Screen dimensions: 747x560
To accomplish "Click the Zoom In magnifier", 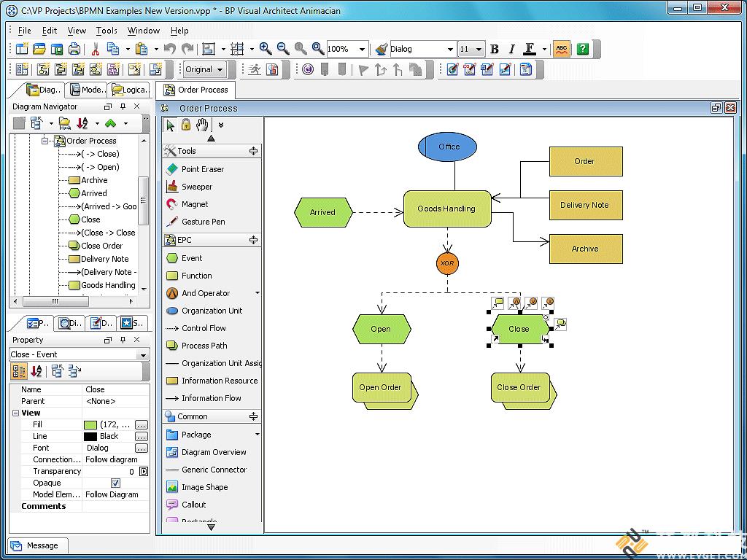I will (266, 49).
